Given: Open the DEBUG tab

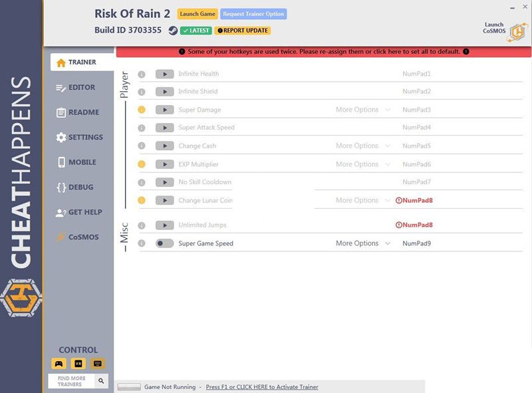Looking at the screenshot, I should point(75,188).
